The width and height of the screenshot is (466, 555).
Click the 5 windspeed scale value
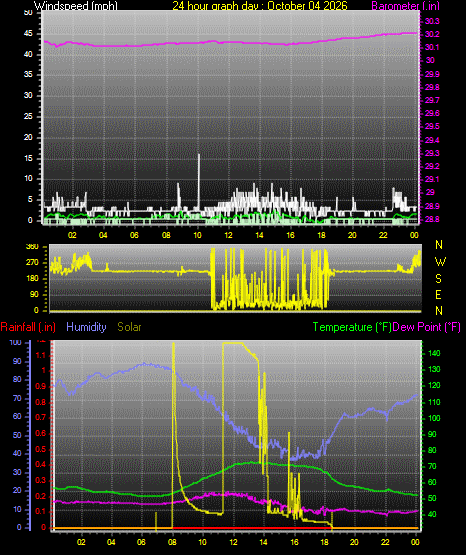point(30,200)
